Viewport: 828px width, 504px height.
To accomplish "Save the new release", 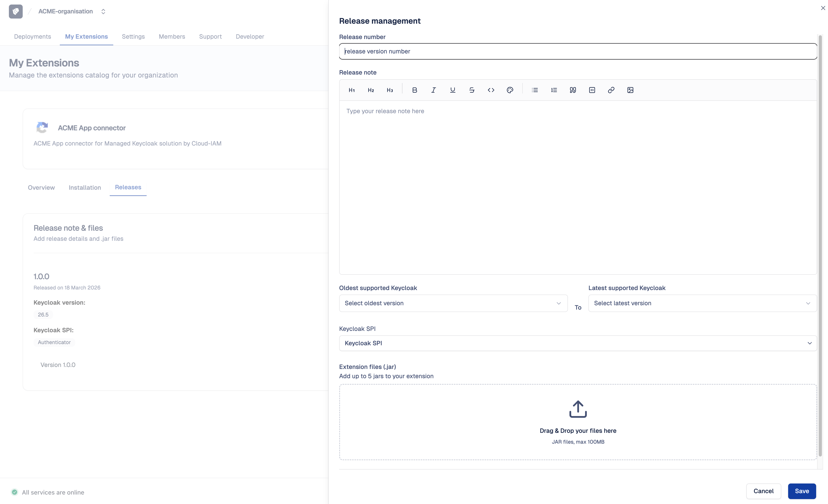I will pyautogui.click(x=802, y=491).
